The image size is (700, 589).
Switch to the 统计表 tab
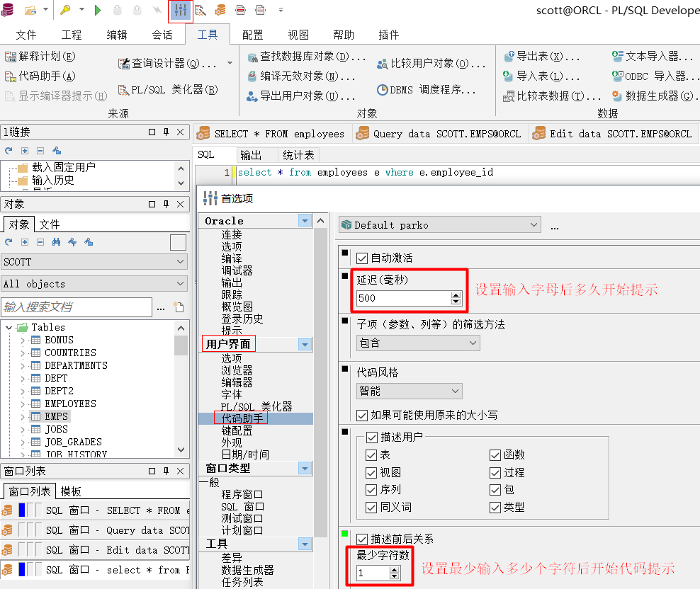pos(299,155)
